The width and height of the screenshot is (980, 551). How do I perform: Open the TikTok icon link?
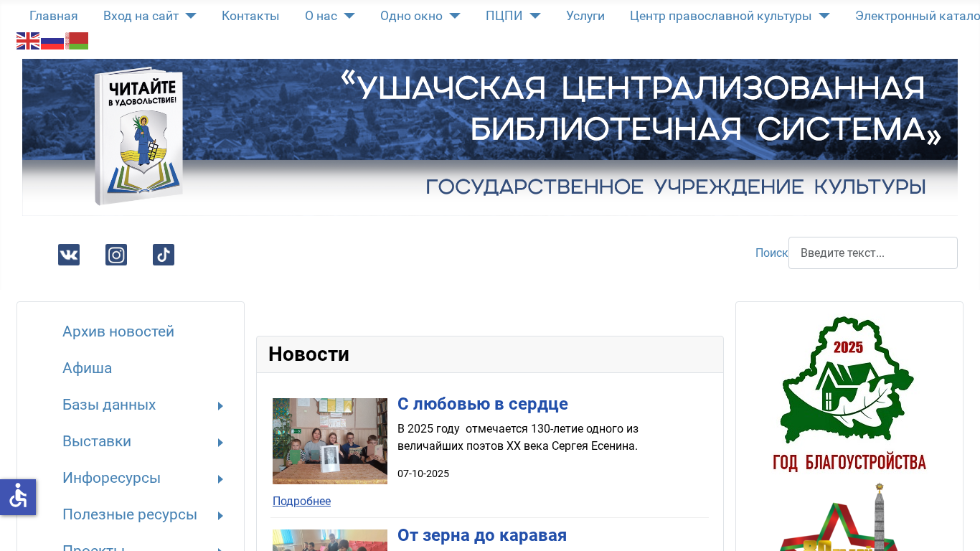click(x=164, y=255)
